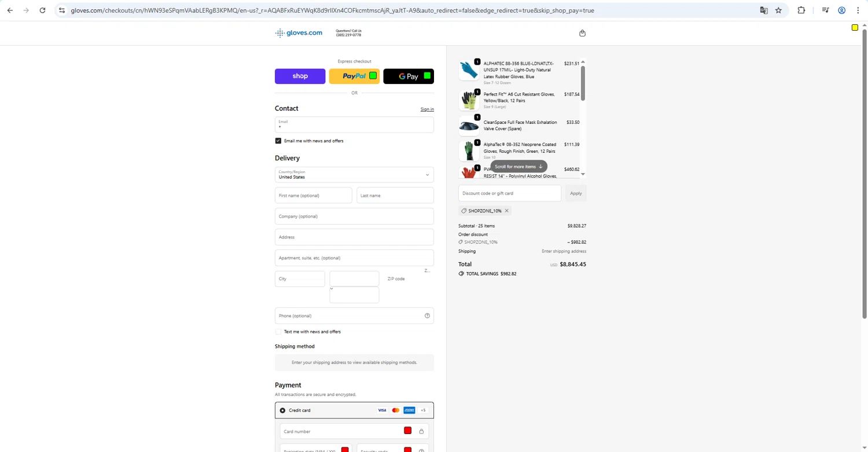
Task: Click the $187.54 price
Action: click(572, 94)
